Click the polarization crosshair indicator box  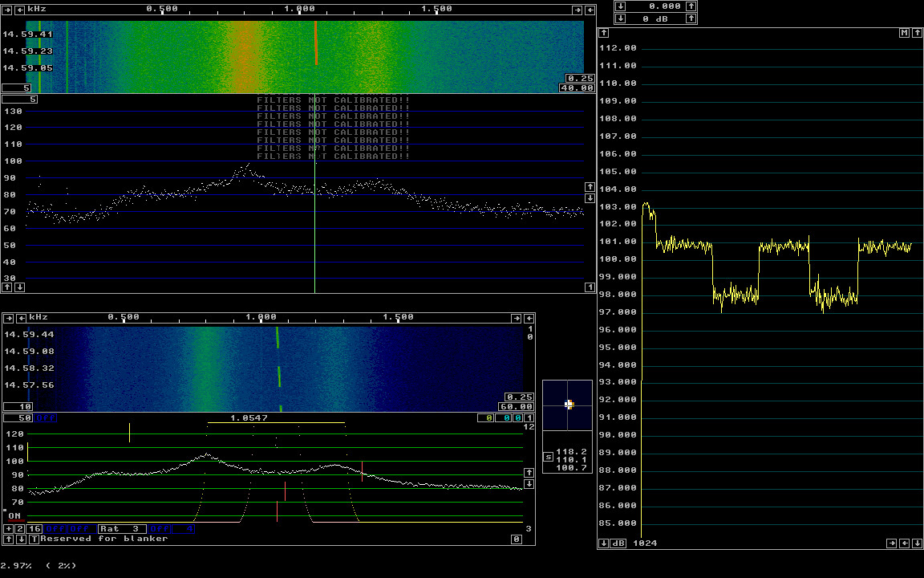coord(567,405)
